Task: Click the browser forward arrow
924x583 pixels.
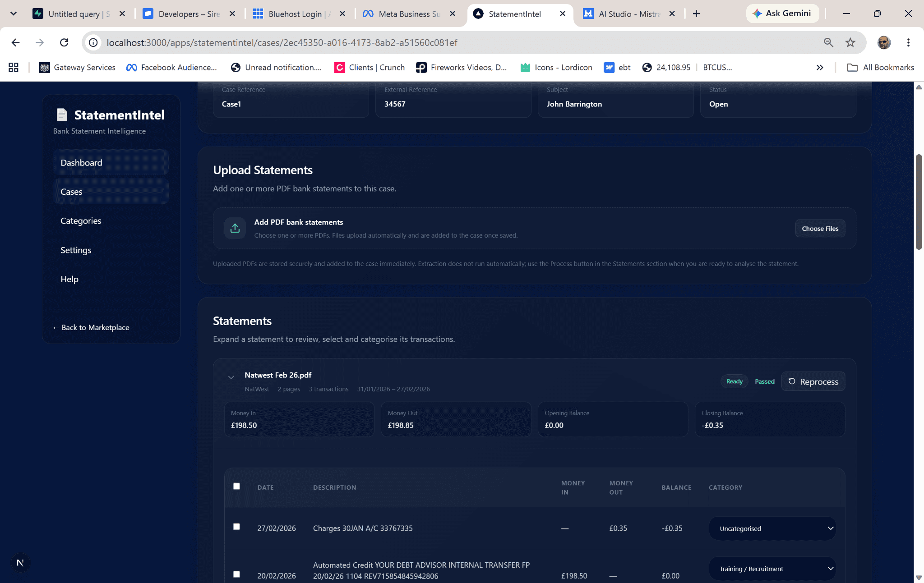Action: click(40, 42)
